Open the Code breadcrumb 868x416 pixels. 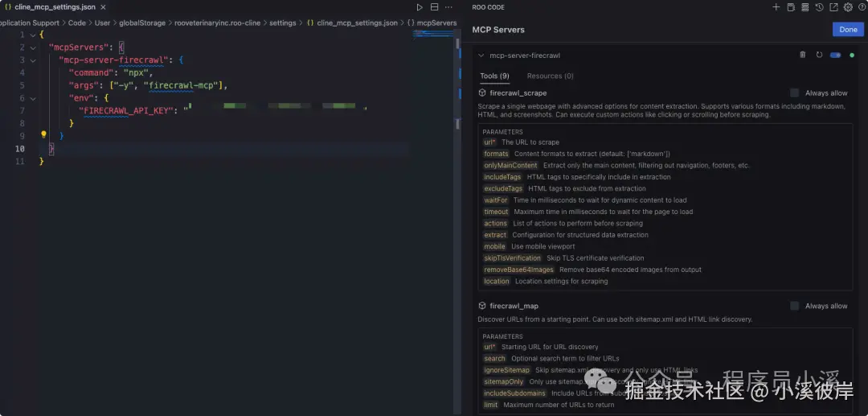click(x=77, y=23)
